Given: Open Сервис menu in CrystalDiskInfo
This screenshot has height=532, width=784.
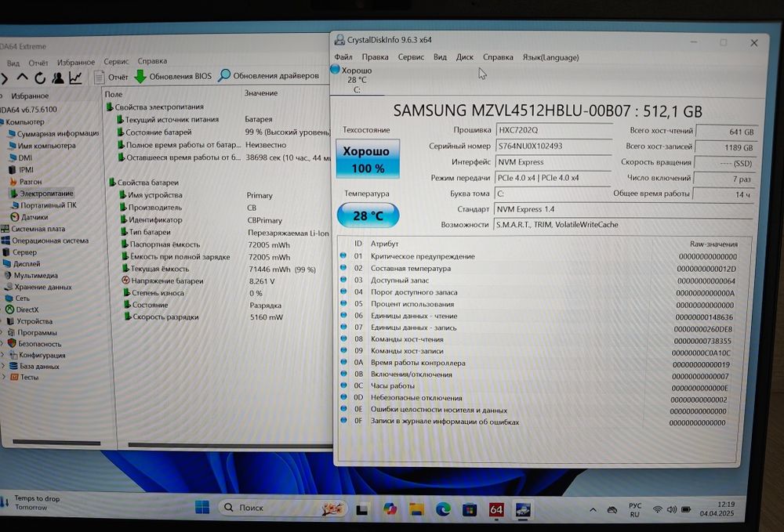Looking at the screenshot, I should 411,57.
